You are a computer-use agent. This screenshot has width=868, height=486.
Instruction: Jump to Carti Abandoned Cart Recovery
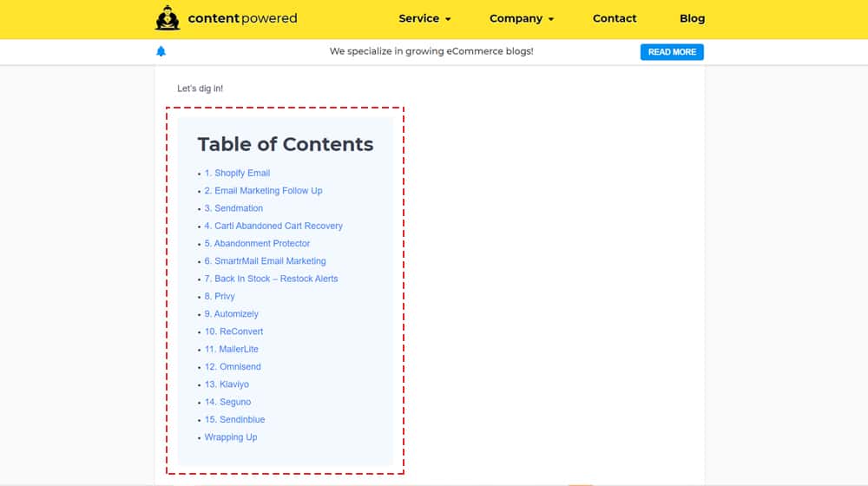point(273,226)
